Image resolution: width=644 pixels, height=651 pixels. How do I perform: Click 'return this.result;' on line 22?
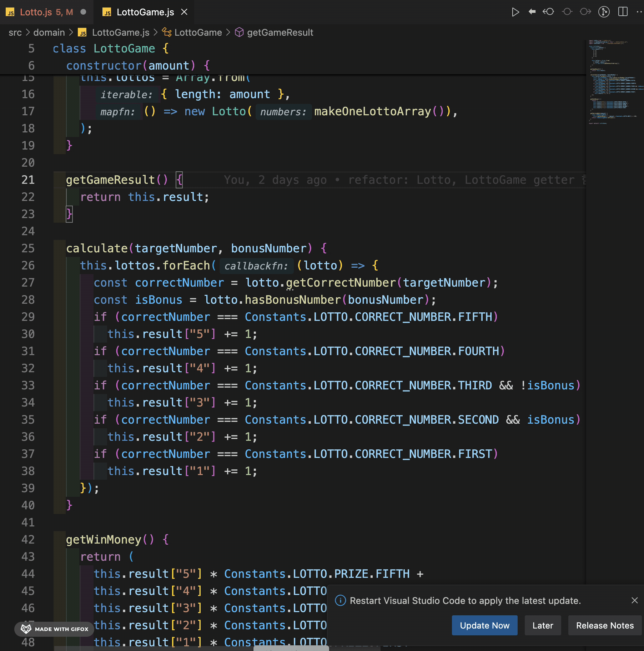[x=145, y=197]
